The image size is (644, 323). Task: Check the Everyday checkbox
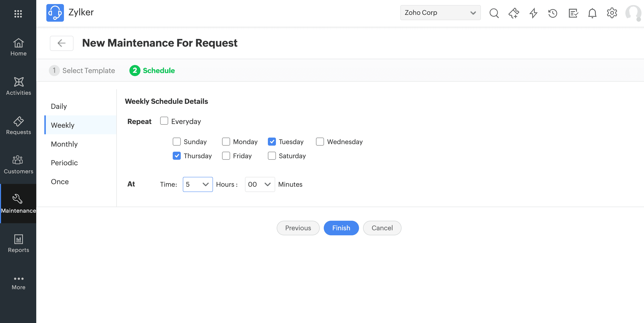pyautogui.click(x=164, y=121)
